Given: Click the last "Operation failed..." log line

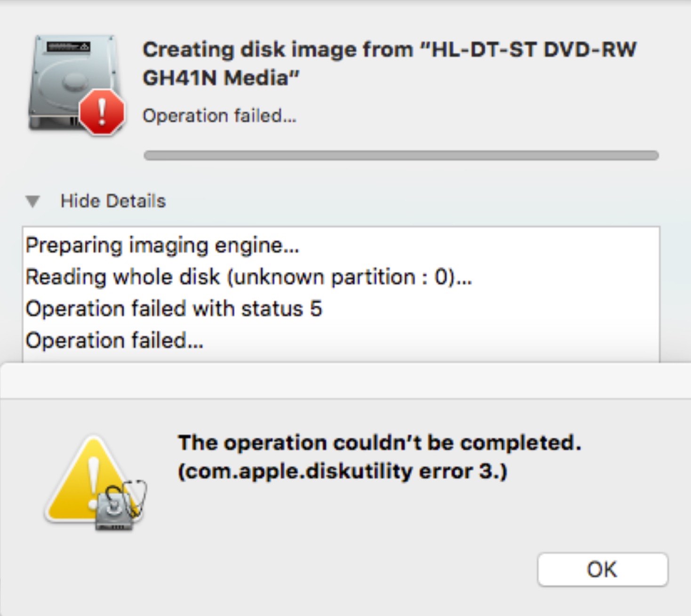Looking at the screenshot, I should [x=114, y=341].
